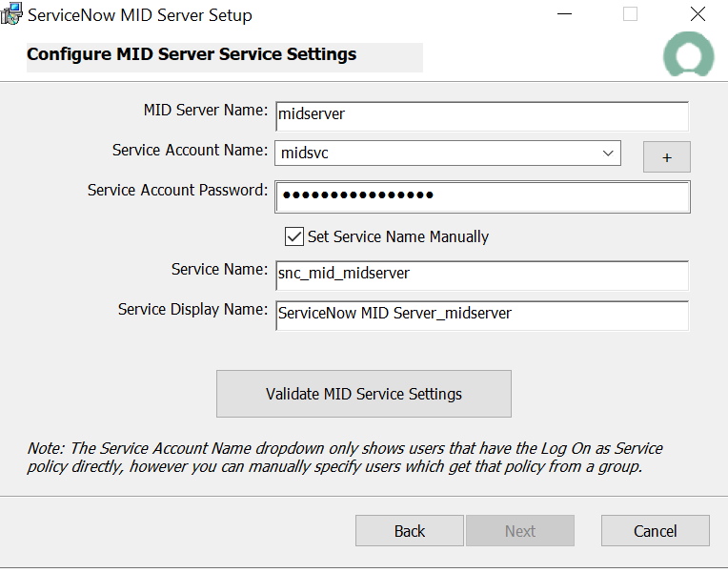Viewport: 728px width, 573px height.
Task: Click the installer icon in the title bar
Action: coord(11,14)
